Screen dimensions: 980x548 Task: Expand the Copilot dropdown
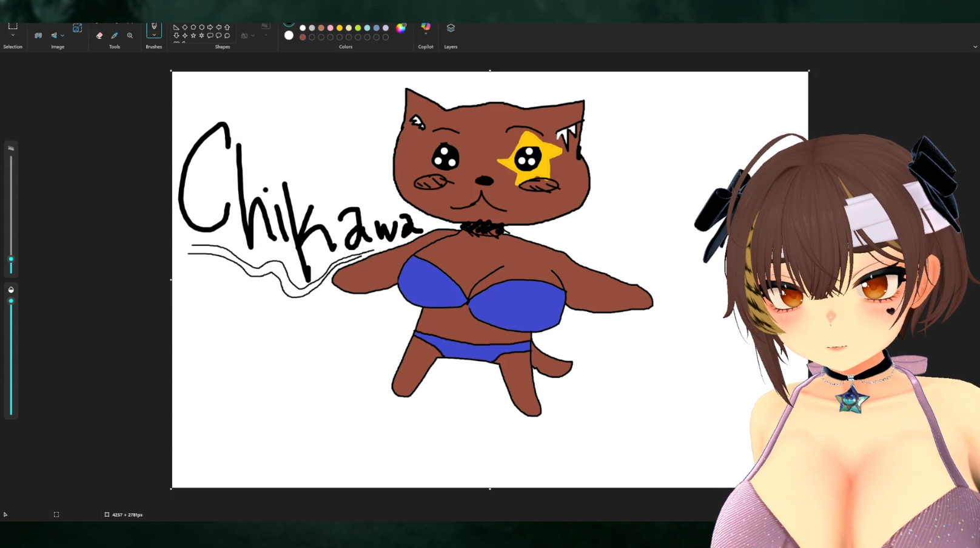point(426,33)
